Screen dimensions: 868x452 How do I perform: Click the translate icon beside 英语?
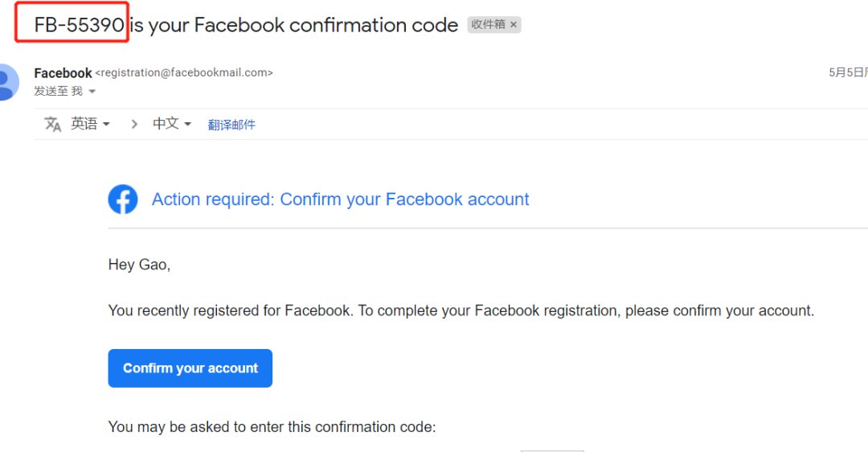click(x=53, y=124)
